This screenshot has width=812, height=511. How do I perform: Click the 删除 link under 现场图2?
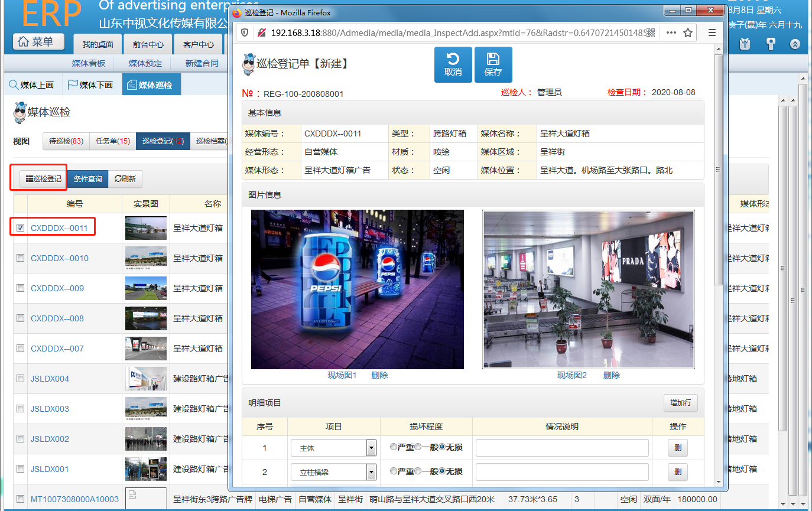click(612, 375)
